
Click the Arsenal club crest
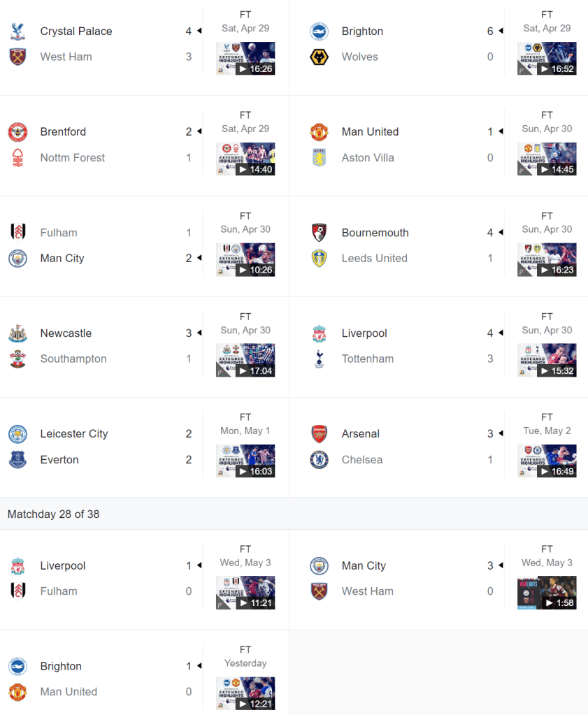pos(319,434)
